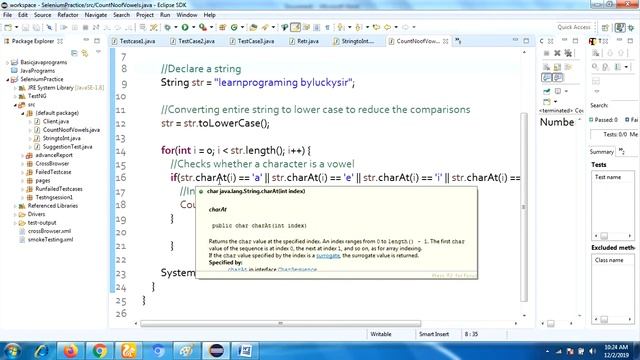The width and height of the screenshot is (640, 360).
Task: Open Google Chrome from the taskbar
Action: (99, 351)
